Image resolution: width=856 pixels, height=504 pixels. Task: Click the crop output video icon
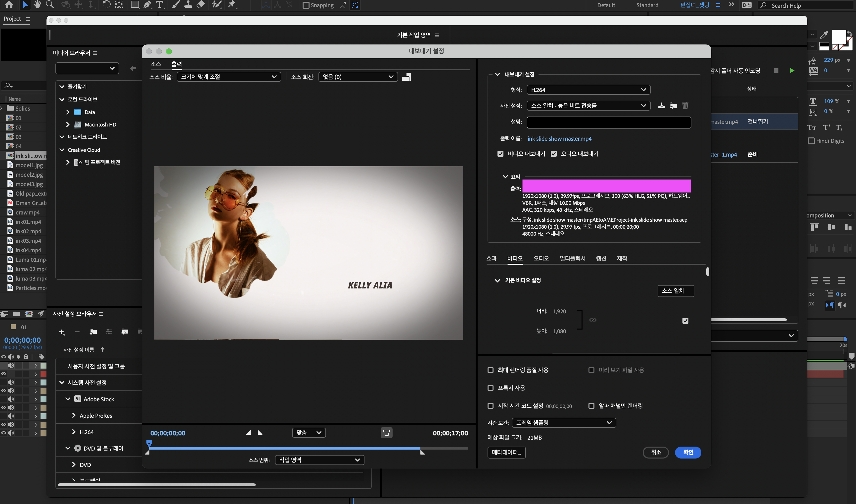[406, 77]
